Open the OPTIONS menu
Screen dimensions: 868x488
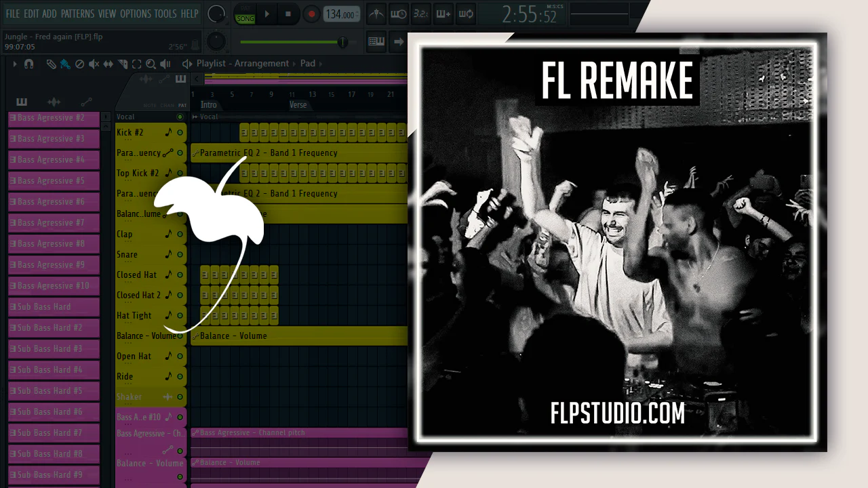click(135, 14)
